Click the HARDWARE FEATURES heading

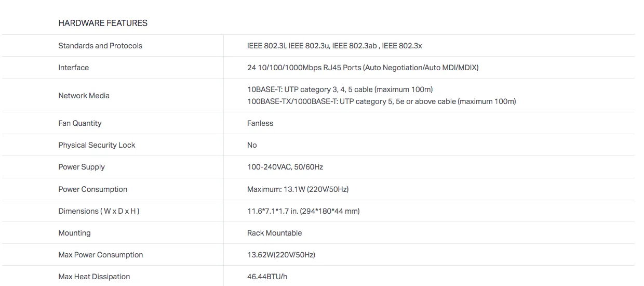(x=103, y=23)
